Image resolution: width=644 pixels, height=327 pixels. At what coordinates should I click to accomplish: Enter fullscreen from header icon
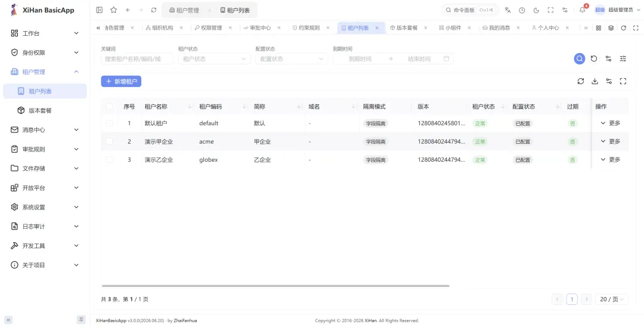coord(551,10)
